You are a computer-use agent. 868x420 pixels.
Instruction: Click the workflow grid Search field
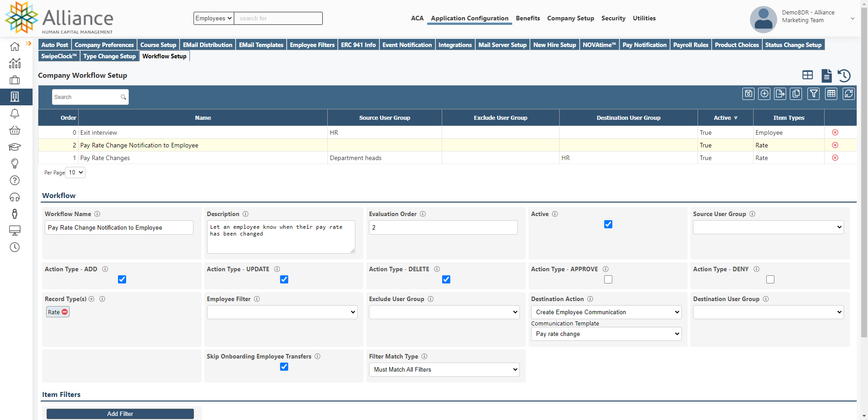(90, 97)
